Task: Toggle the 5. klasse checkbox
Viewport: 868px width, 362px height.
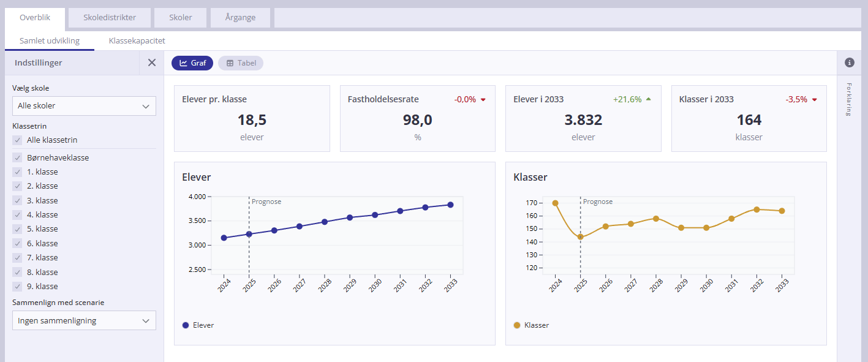Action: (x=17, y=229)
